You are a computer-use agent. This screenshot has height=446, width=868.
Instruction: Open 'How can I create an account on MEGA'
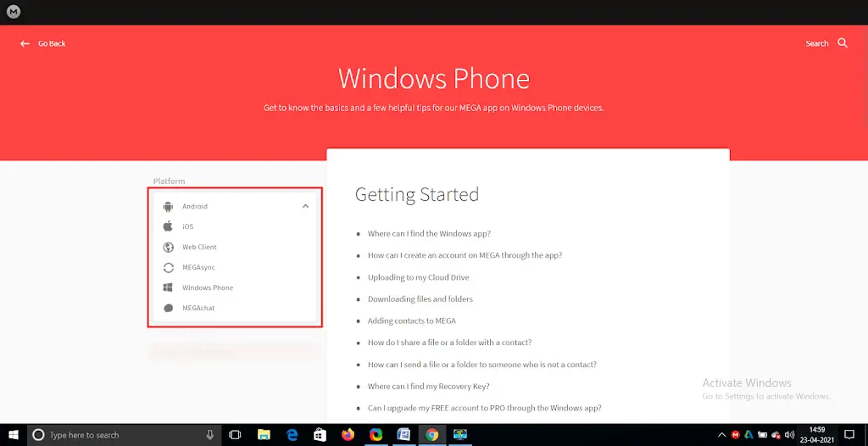click(x=465, y=255)
